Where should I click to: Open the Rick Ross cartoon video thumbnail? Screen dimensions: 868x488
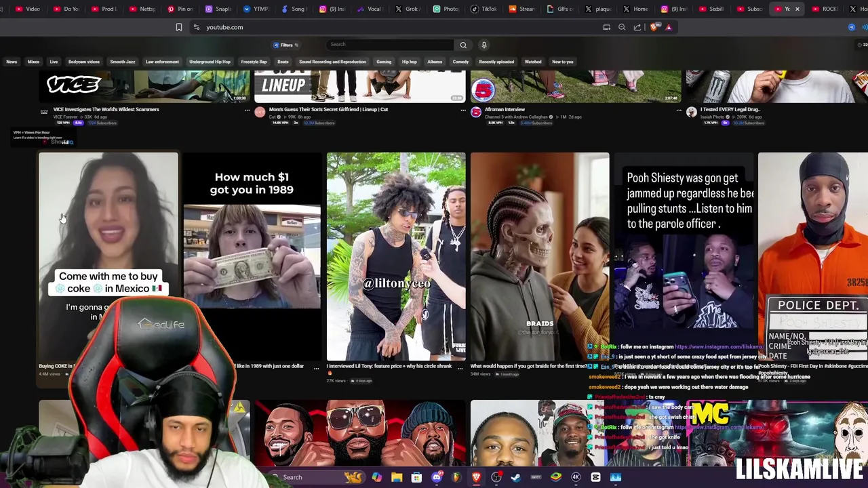tap(359, 434)
